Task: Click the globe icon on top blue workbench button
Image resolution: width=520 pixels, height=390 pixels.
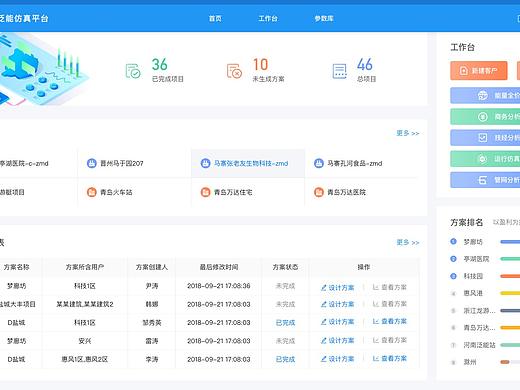Action: coord(483,95)
